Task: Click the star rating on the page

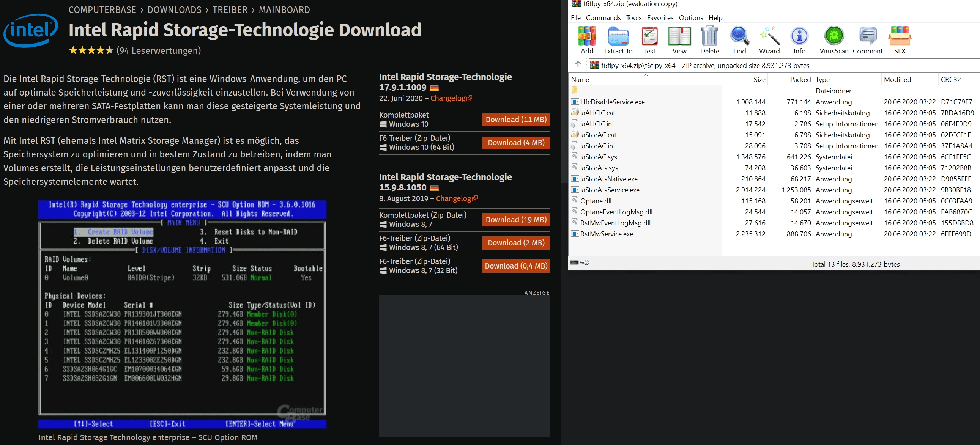Action: coord(91,50)
